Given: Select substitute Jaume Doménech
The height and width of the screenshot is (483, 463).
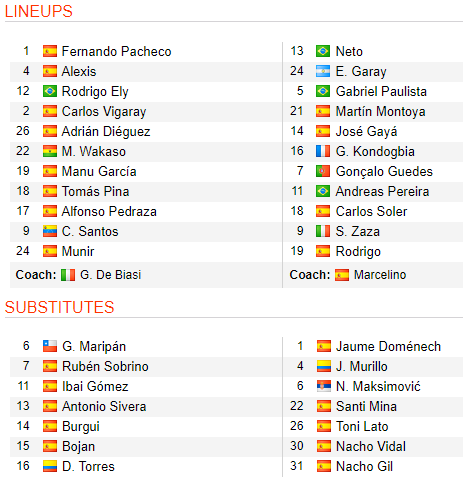Looking at the screenshot, I should 388,346.
